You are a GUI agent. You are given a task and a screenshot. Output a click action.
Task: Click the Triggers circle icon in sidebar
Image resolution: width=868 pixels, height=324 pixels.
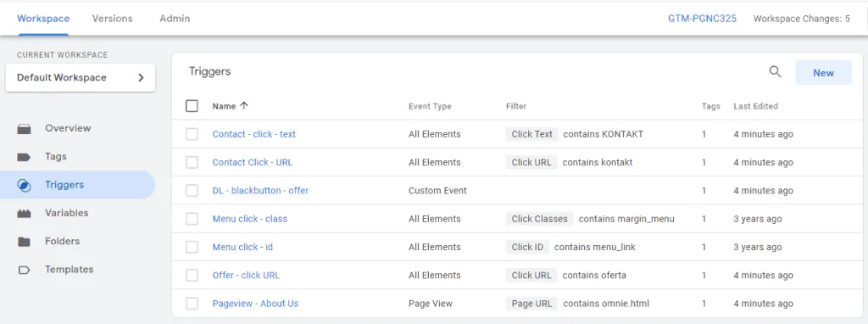(x=24, y=185)
